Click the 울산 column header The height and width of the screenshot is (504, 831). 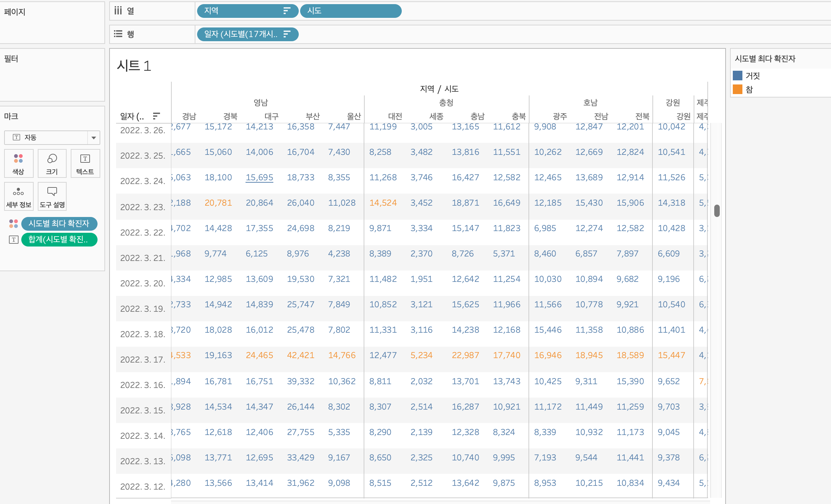(354, 116)
